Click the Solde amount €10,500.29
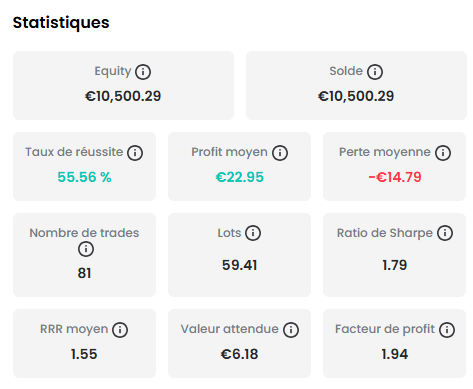This screenshot has width=473, height=389. click(x=356, y=96)
